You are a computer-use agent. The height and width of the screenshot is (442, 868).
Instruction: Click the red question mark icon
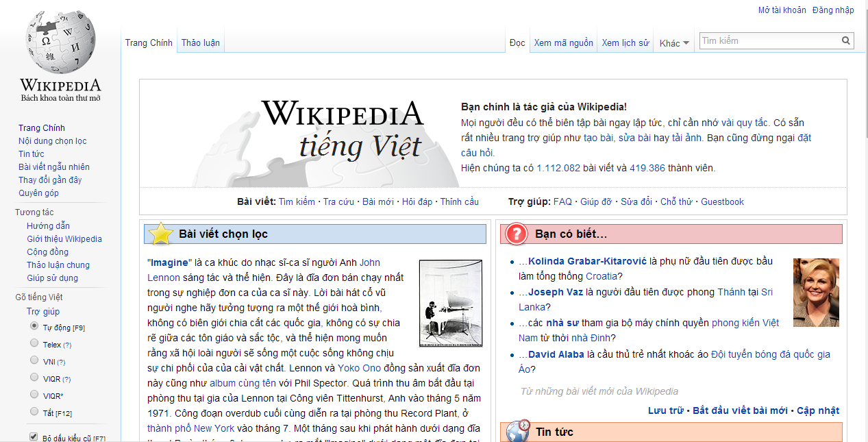(516, 234)
